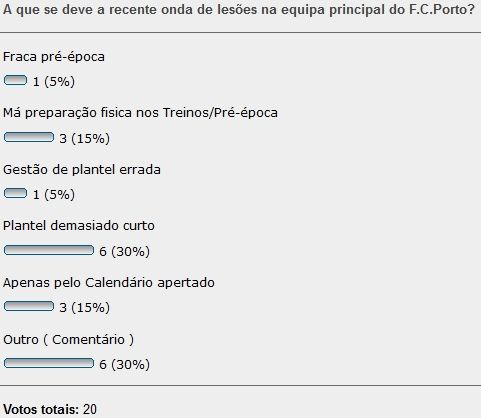Click the bar for 'Gestão de plantel errada'
The height and width of the screenshot is (418, 481).
(x=15, y=193)
